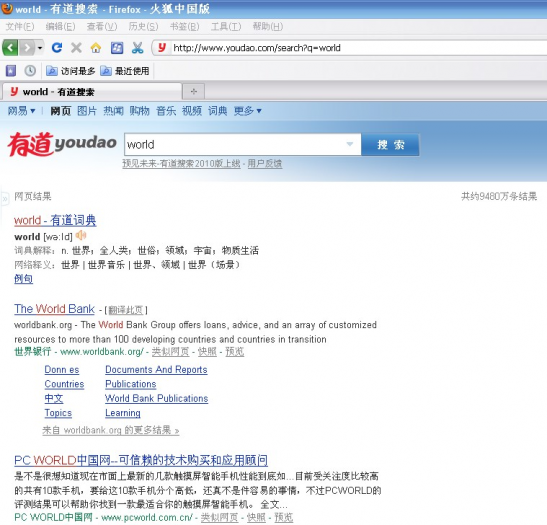The width and height of the screenshot is (547, 525).
Task: Click the stop loading X icon
Action: [x=76, y=47]
